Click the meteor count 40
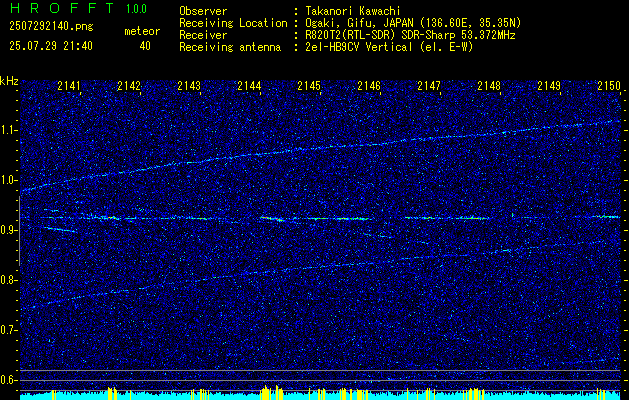 [x=145, y=46]
